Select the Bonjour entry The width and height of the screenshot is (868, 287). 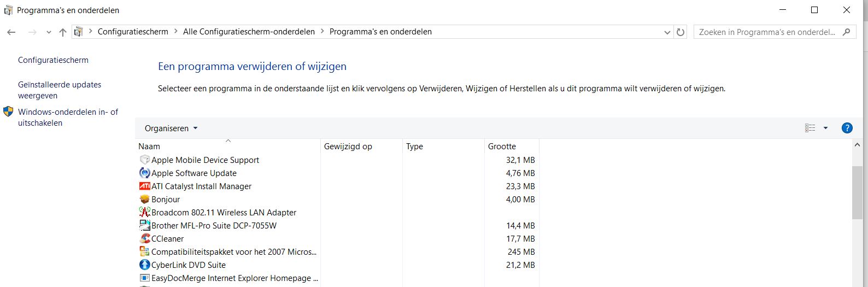click(166, 199)
